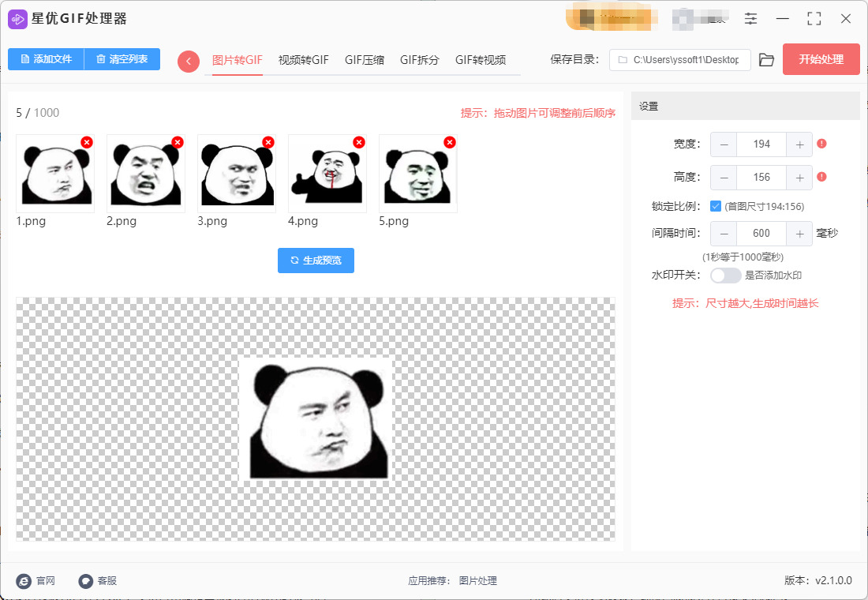Switch to GIF转视频 tab

[481, 60]
